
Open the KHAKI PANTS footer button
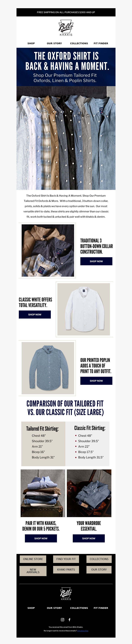point(66,570)
